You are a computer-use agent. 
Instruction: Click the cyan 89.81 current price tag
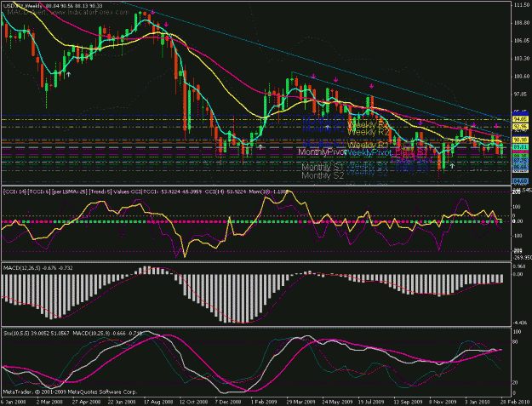[x=520, y=147]
